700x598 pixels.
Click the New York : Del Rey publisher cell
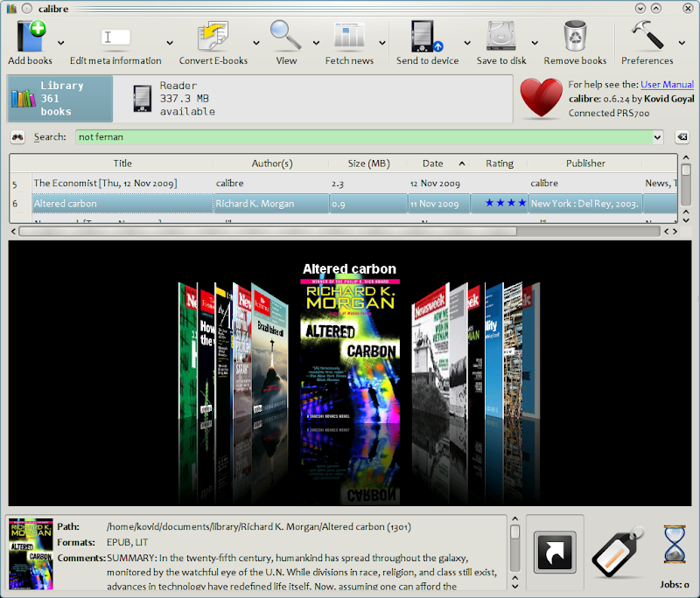[585, 204]
